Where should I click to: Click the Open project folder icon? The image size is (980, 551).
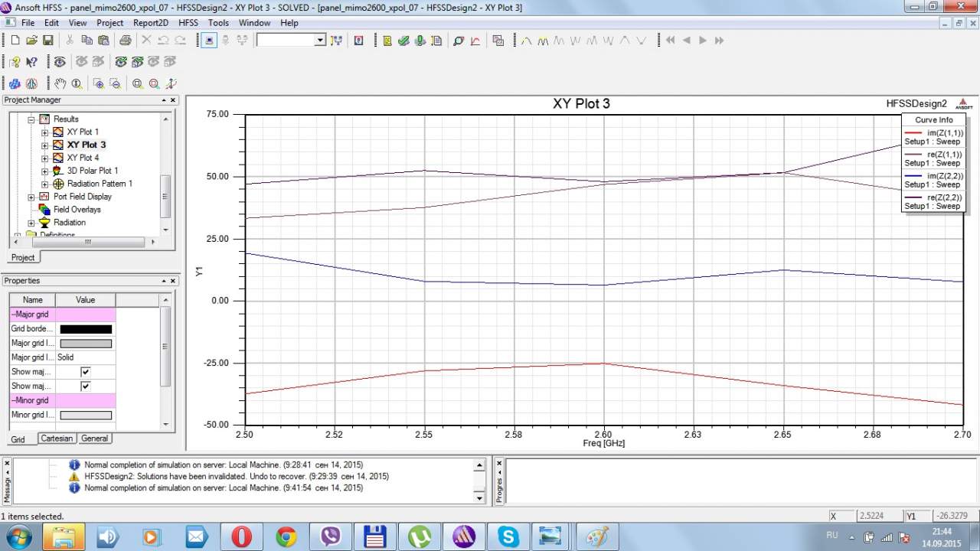[31, 40]
